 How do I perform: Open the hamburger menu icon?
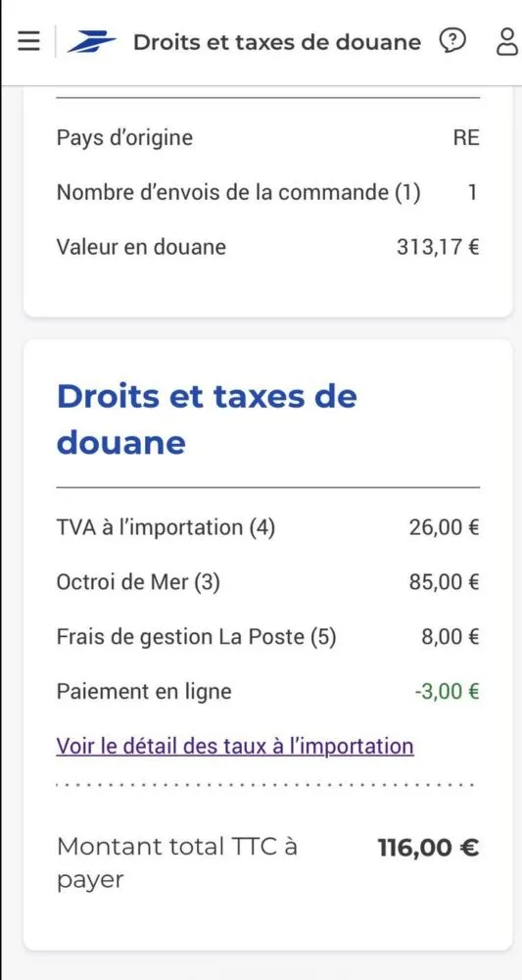tap(28, 42)
